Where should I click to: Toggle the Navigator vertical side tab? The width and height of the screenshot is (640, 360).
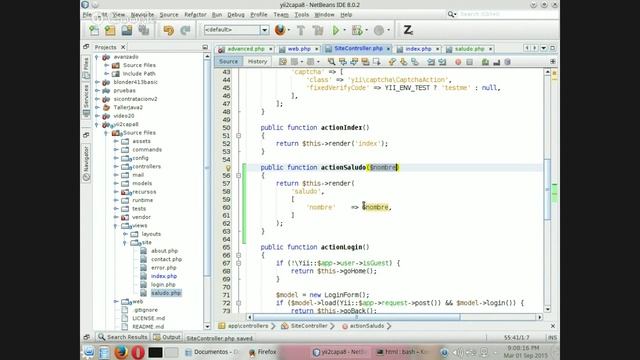click(86, 163)
